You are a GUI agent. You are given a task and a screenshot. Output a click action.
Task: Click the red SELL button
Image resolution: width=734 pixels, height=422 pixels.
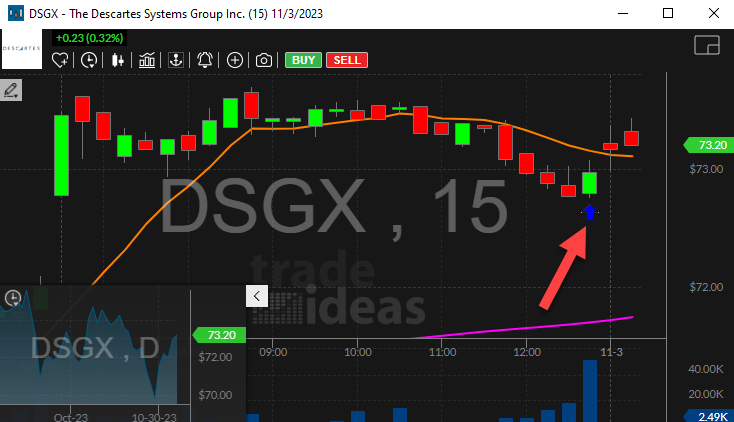(x=347, y=60)
